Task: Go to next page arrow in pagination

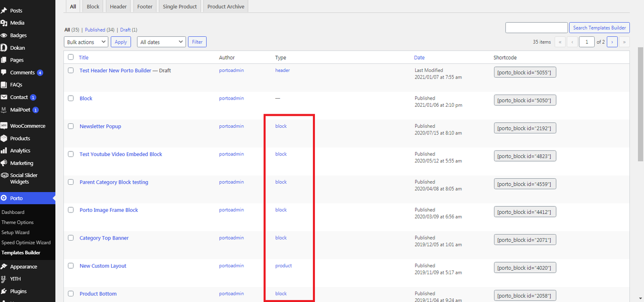Action: coord(612,42)
